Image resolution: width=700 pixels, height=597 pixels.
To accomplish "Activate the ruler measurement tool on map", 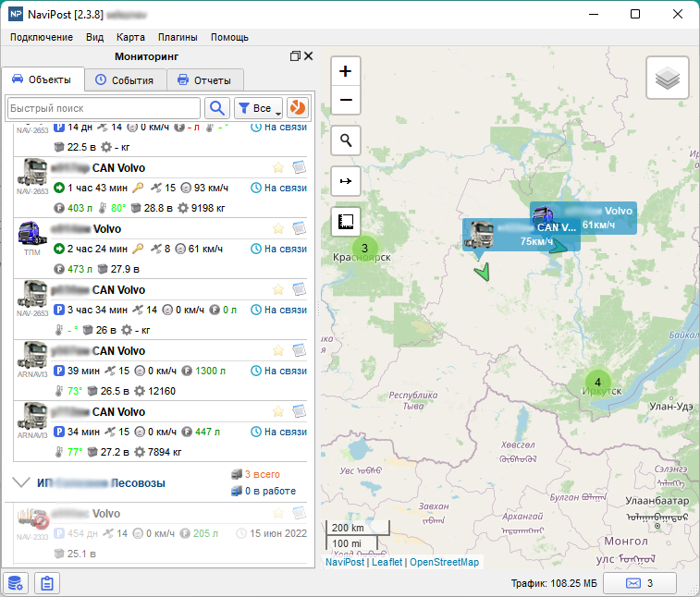I will point(345,222).
